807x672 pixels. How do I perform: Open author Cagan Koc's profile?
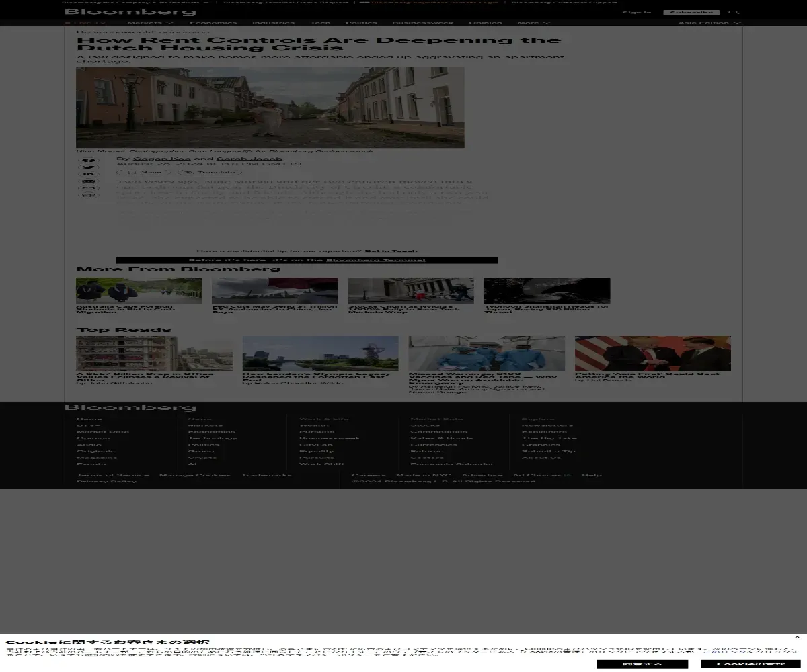click(161, 159)
